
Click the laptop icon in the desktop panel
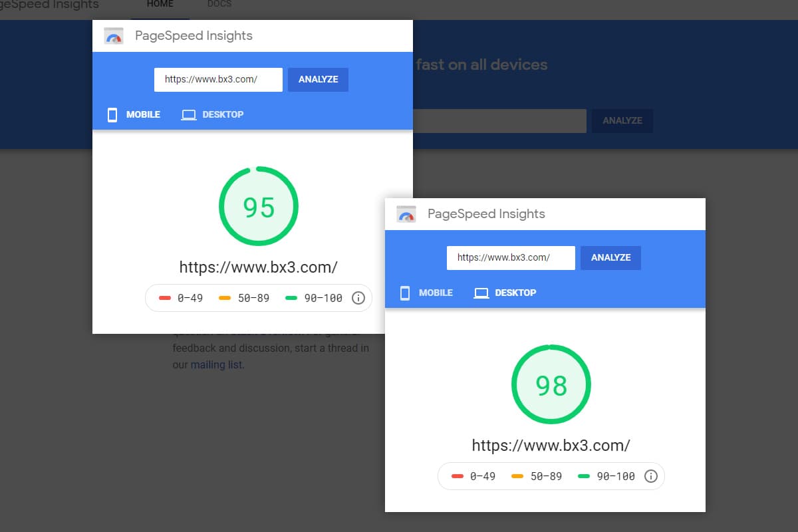point(481,293)
